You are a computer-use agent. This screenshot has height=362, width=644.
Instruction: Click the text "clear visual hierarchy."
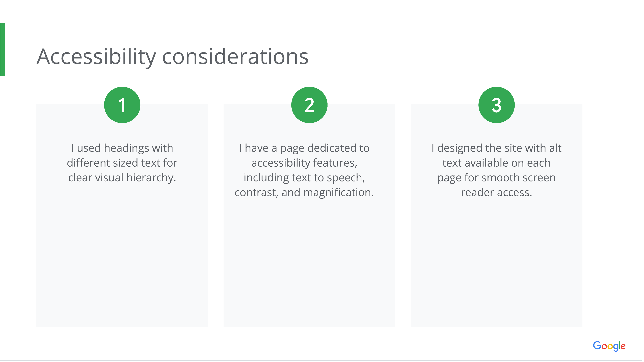point(122,178)
